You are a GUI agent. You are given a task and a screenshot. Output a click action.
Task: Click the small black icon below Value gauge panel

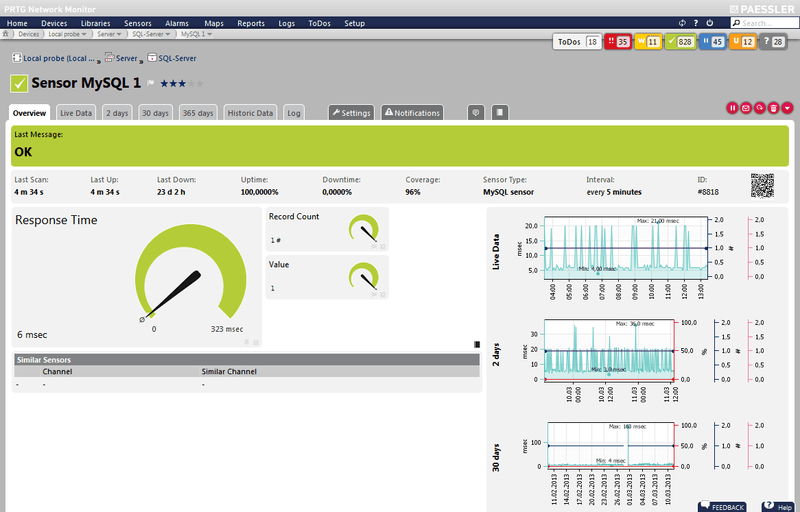pos(477,345)
